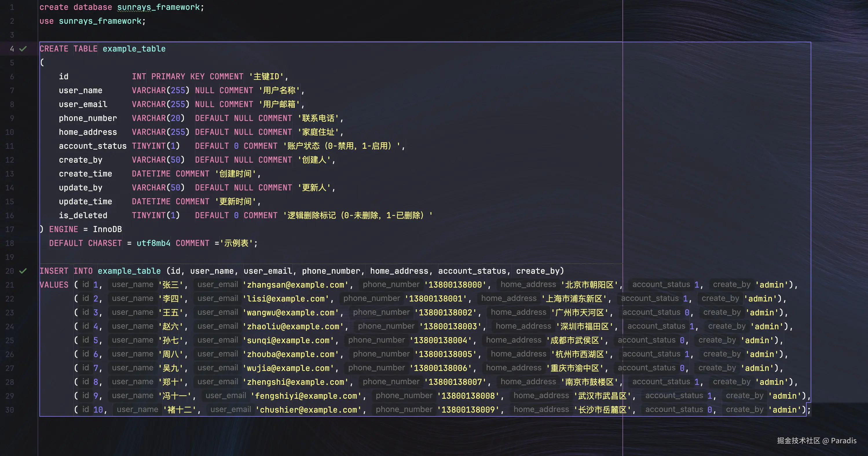Image resolution: width=868 pixels, height=456 pixels.
Task: Click the user_name inlay hint before '张三'
Action: coord(132,285)
